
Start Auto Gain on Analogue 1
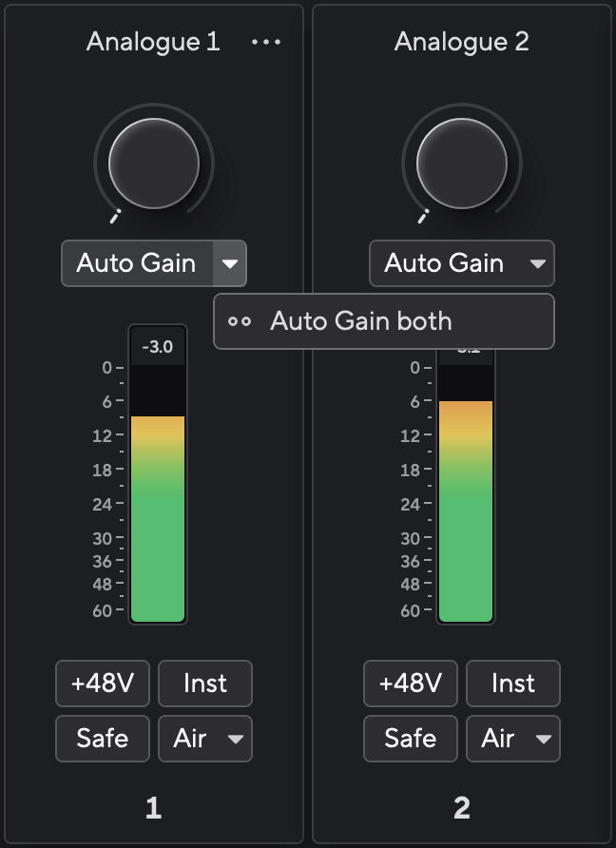tap(137, 263)
